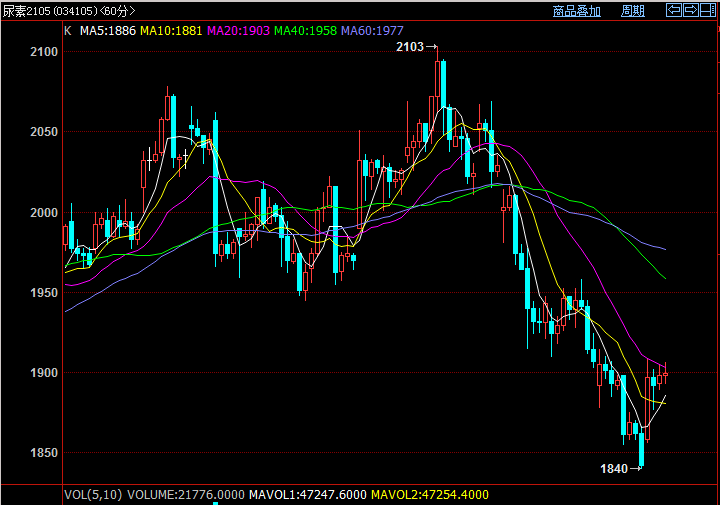Select the MA5:1886 indicator label
The image size is (720, 505).
point(107,31)
